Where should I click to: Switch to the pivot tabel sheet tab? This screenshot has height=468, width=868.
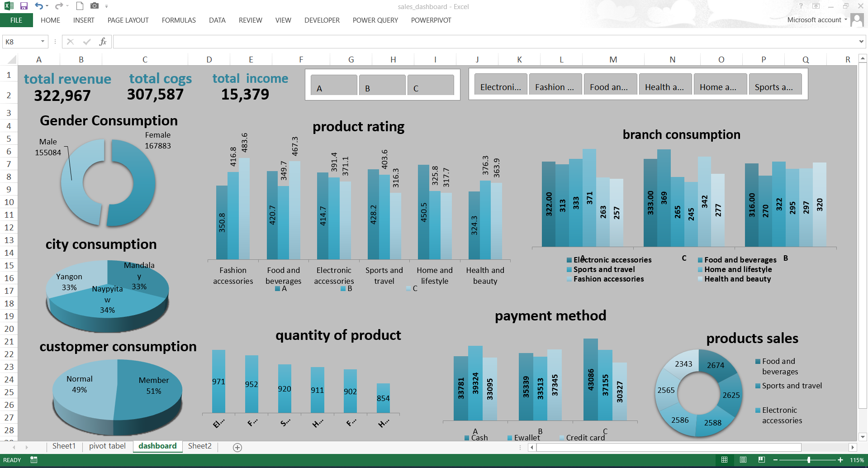(x=107, y=446)
